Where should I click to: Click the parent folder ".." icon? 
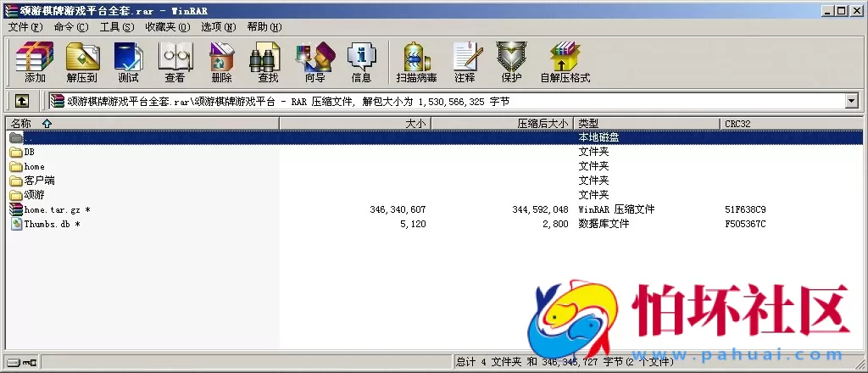pyautogui.click(x=16, y=137)
